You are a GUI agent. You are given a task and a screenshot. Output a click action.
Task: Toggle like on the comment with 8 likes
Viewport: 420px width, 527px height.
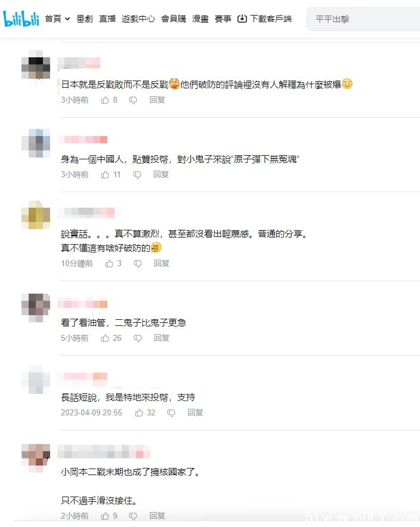click(x=105, y=100)
